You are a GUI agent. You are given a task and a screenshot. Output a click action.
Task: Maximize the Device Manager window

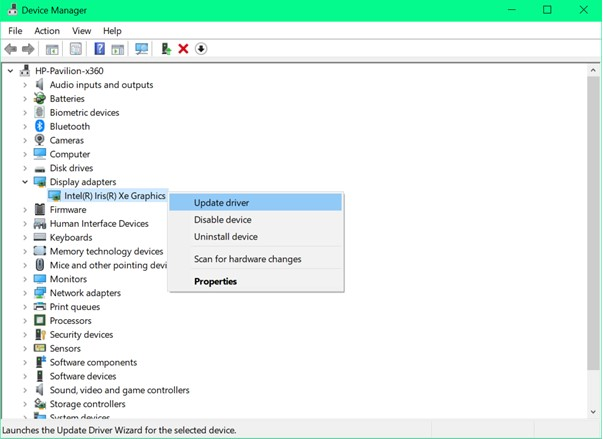[547, 10]
